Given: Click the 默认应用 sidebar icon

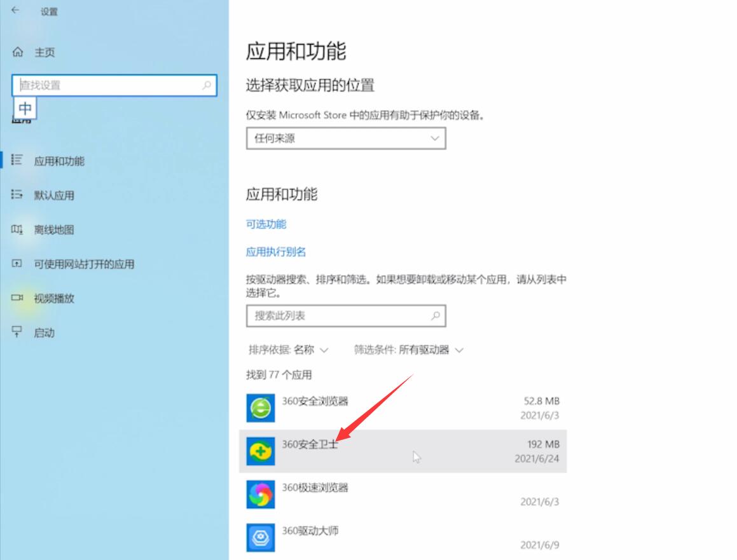Looking at the screenshot, I should [17, 195].
